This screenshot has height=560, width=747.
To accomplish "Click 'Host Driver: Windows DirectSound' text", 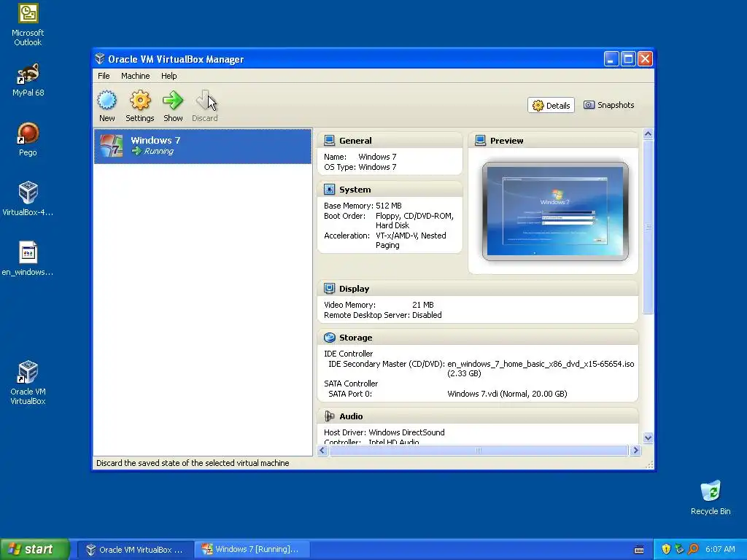I will (x=384, y=432).
